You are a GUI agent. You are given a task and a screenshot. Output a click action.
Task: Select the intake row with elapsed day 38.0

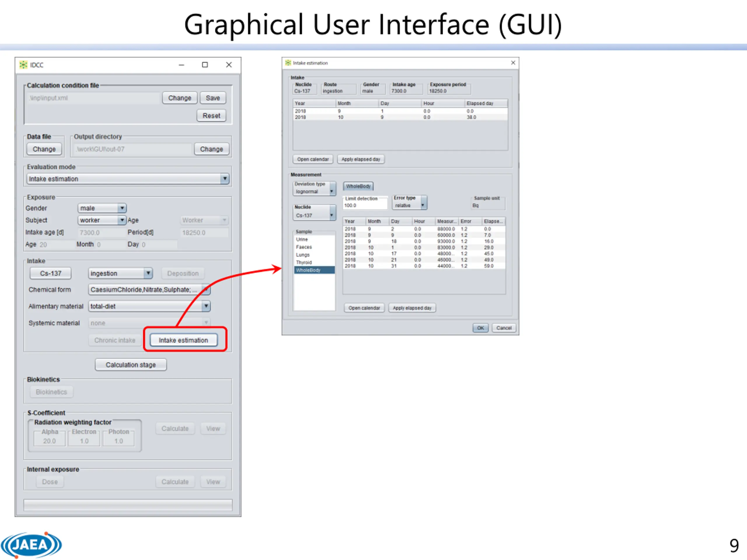(x=400, y=117)
